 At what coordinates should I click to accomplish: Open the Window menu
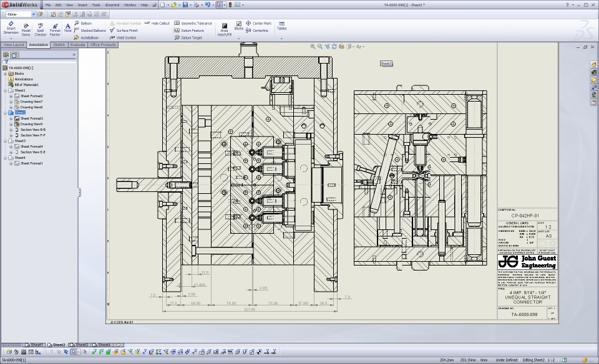(x=130, y=5)
